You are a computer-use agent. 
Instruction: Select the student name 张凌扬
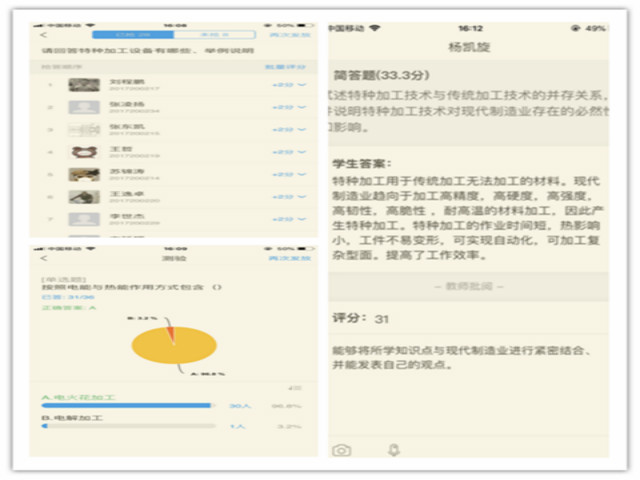coord(127,104)
